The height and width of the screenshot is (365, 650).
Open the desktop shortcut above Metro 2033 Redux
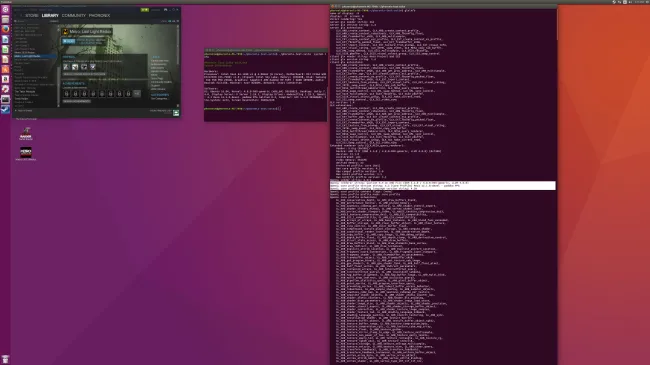pyautogui.click(x=26, y=134)
